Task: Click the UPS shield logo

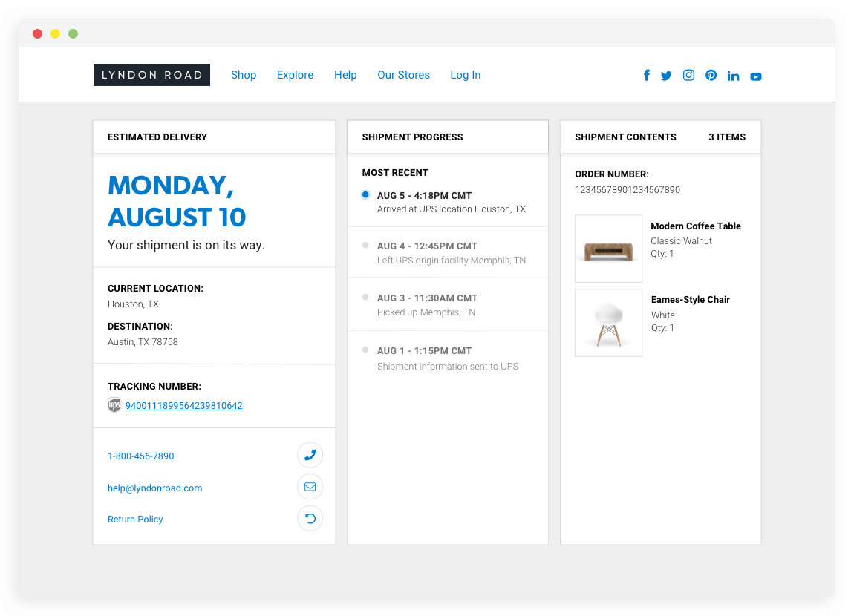Action: click(114, 405)
